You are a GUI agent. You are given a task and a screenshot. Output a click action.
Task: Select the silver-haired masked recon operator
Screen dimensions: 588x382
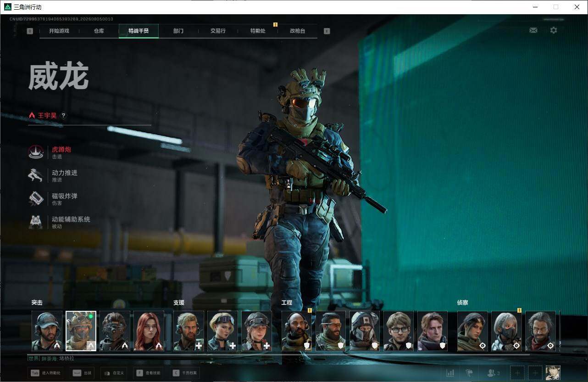(x=506, y=331)
